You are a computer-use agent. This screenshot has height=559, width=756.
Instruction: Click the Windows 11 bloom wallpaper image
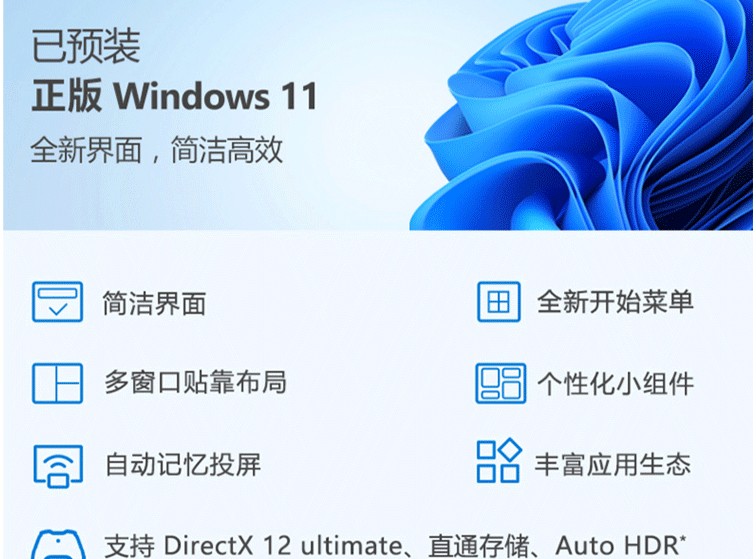click(581, 115)
